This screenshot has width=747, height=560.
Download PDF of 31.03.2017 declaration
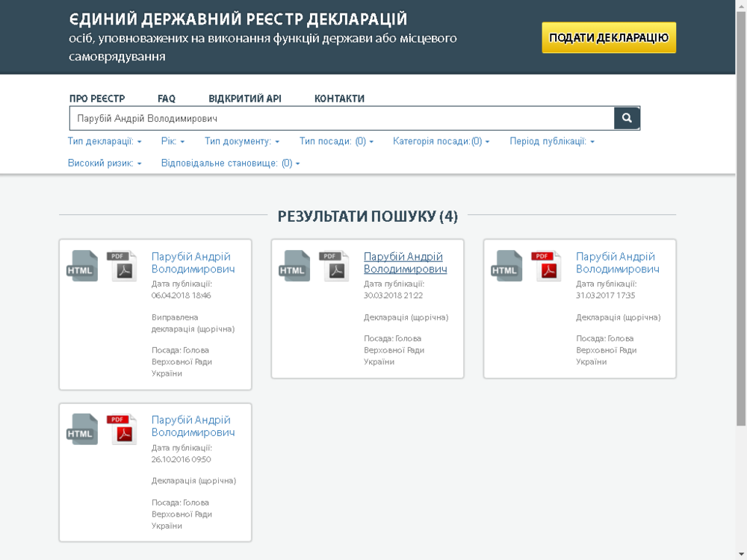(548, 267)
